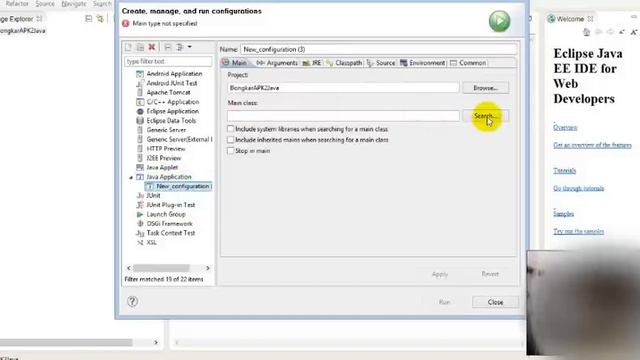This screenshot has width=640, height=360.
Task: Select JUnit configuration type
Action: 153,196
